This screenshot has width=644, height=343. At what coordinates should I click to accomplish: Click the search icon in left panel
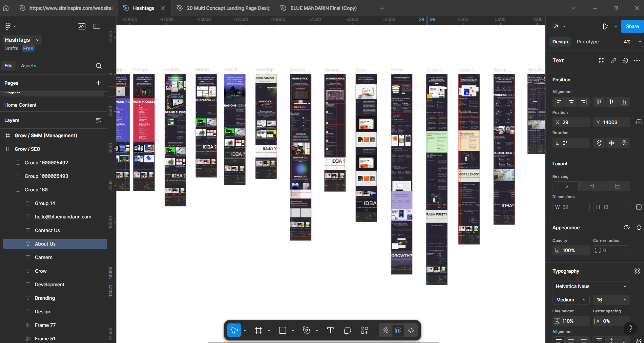click(99, 66)
